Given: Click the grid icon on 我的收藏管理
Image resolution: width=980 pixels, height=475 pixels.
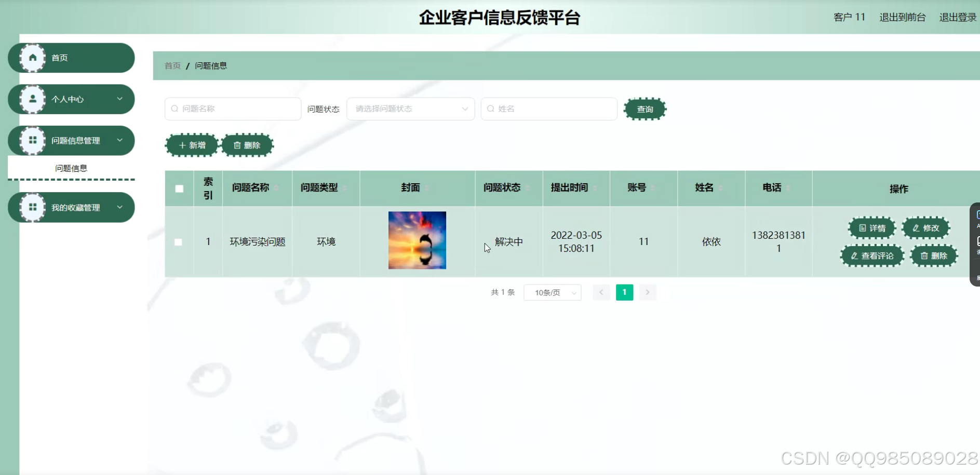Looking at the screenshot, I should pyautogui.click(x=33, y=207).
